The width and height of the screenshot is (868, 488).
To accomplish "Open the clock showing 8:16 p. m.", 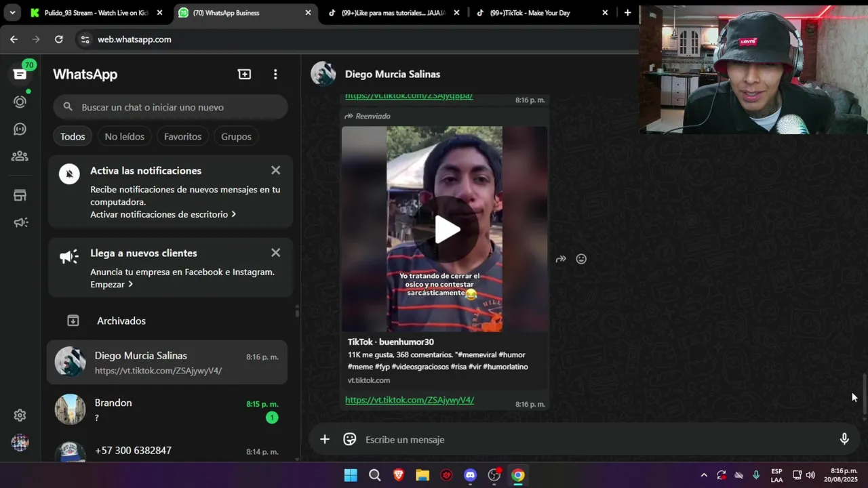I will (x=841, y=475).
